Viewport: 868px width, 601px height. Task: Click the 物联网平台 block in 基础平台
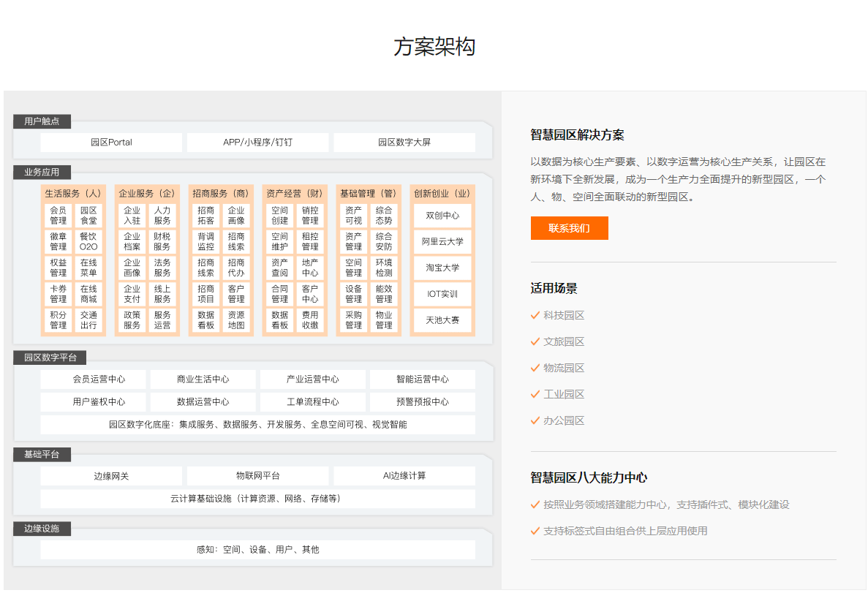(x=257, y=475)
